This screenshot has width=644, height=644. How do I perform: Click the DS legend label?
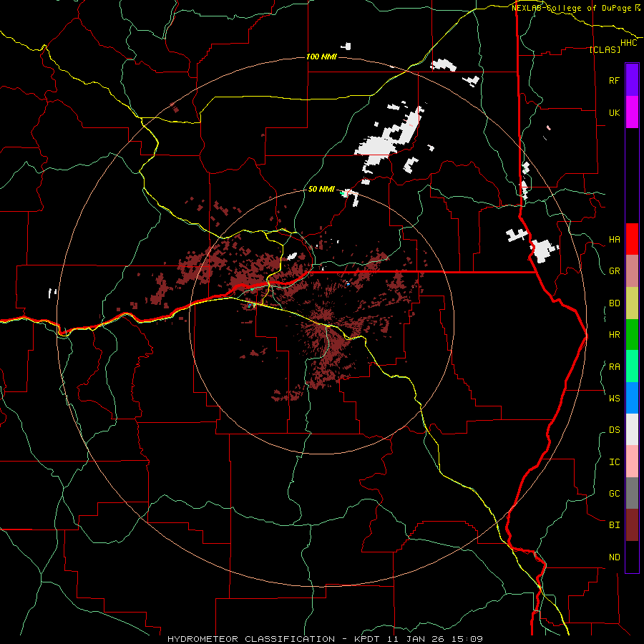click(614, 429)
